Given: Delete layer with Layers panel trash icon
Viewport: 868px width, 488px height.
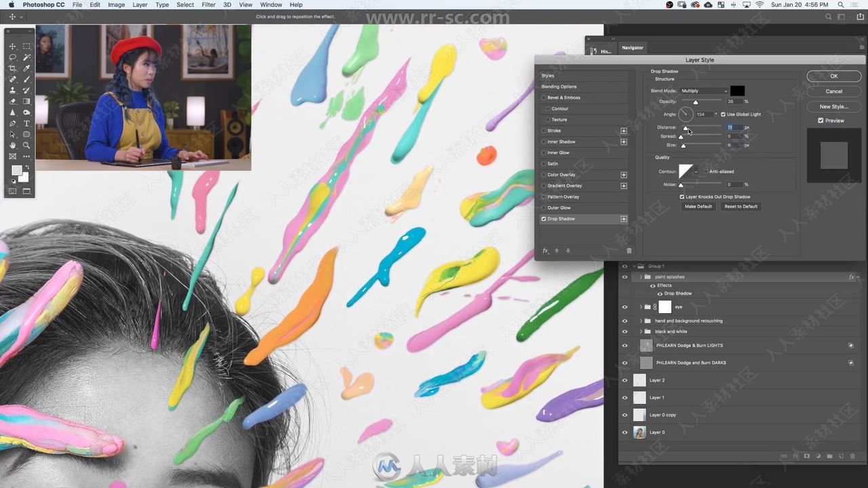Looking at the screenshot, I should click(852, 456).
